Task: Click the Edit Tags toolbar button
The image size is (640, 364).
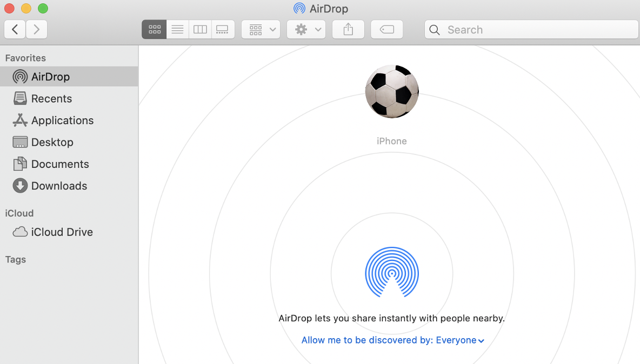Action: coord(387,29)
